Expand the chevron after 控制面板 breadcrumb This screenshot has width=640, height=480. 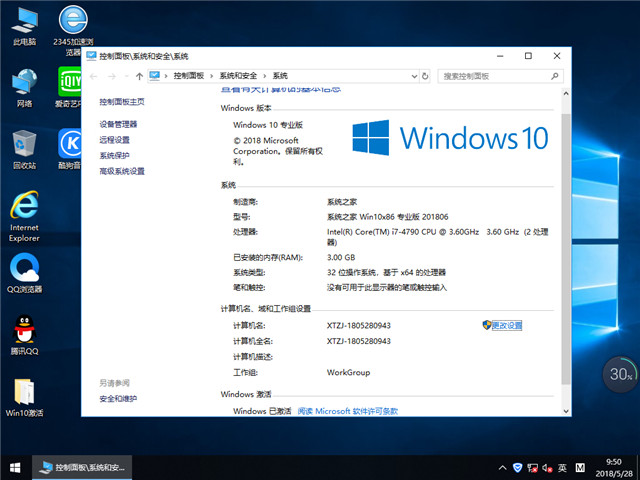coord(211,76)
